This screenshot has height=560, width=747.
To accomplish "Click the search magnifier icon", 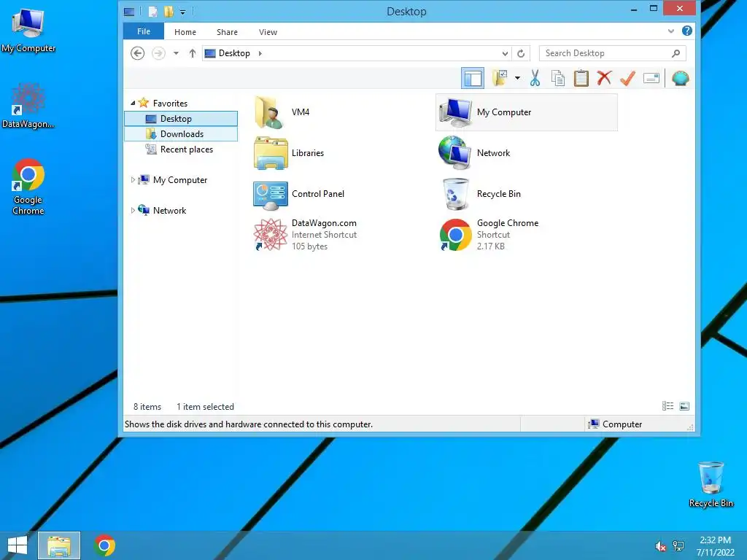I will click(x=676, y=53).
